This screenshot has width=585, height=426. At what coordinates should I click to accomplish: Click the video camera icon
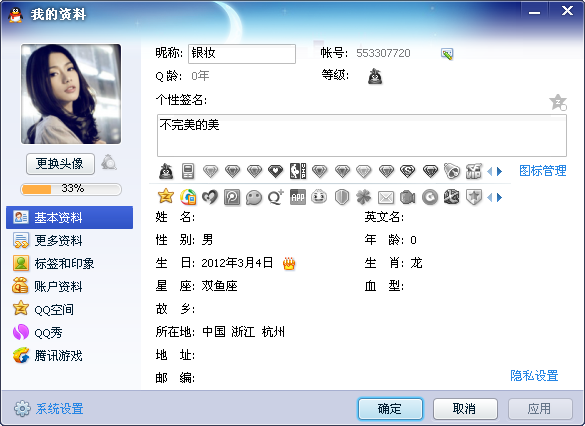[x=407, y=197]
